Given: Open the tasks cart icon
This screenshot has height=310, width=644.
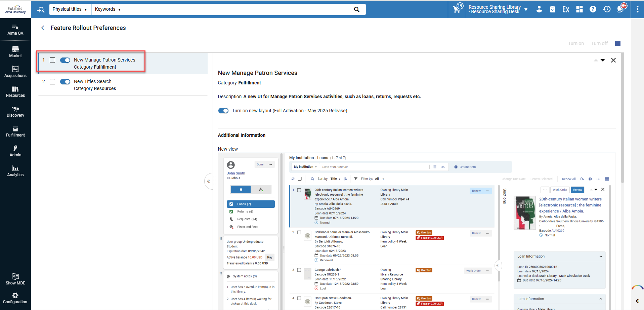Looking at the screenshot, I should pyautogui.click(x=457, y=9).
